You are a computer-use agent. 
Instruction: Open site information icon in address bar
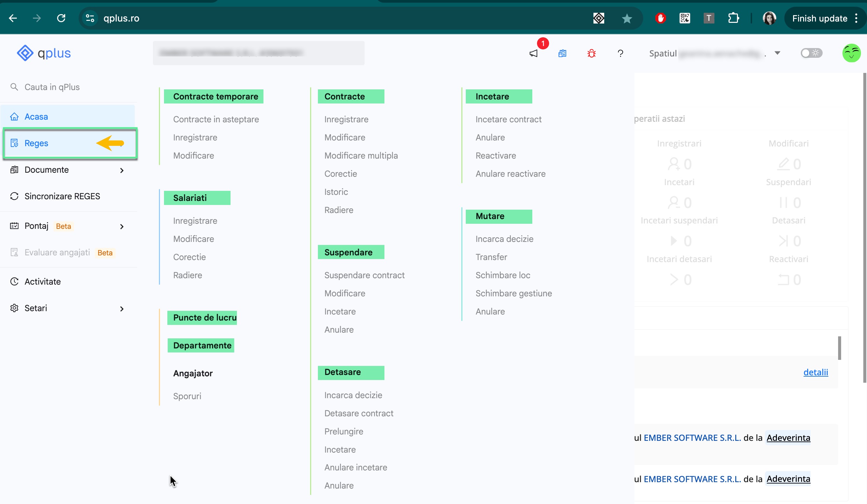click(90, 18)
